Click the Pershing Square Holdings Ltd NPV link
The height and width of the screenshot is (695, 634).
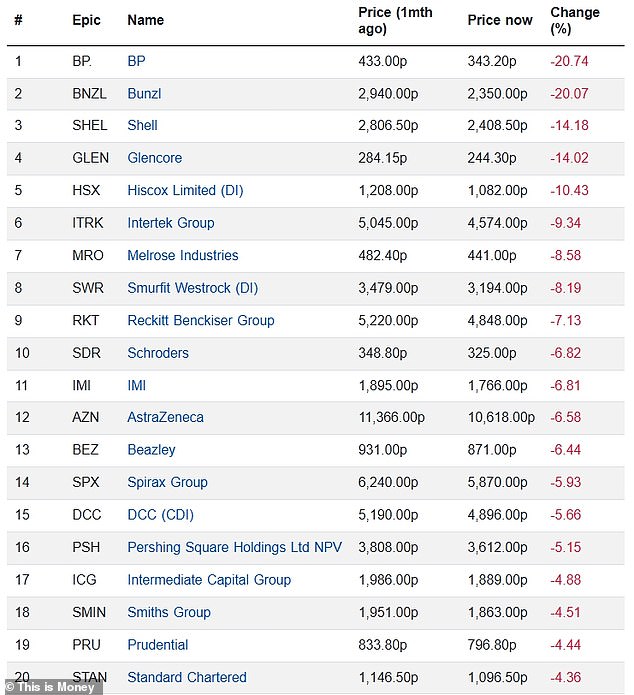(234, 547)
